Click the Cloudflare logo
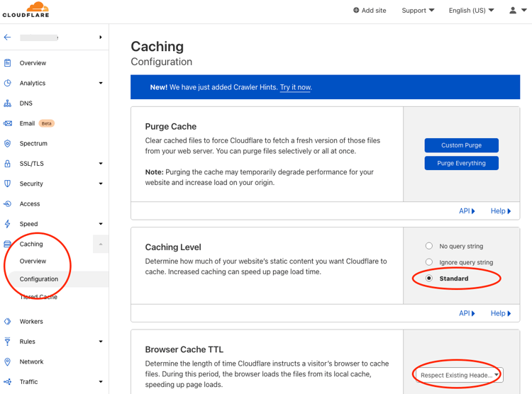 tap(26, 9)
